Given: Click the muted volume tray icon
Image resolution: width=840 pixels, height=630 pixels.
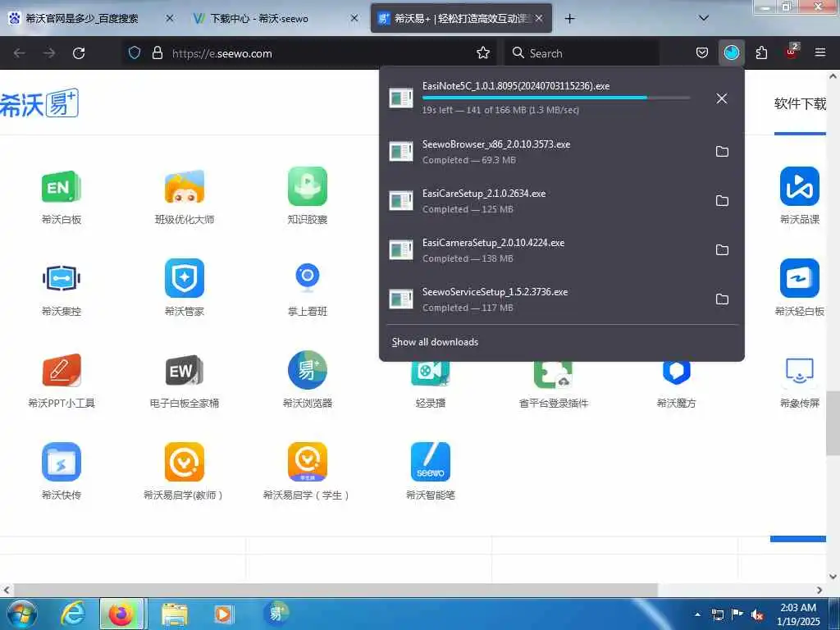Looking at the screenshot, I should click(757, 615).
